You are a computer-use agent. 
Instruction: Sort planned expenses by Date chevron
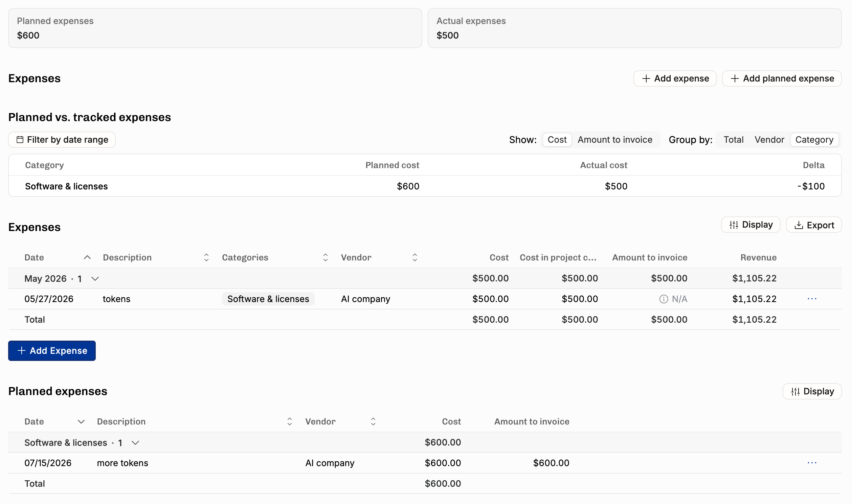point(81,421)
